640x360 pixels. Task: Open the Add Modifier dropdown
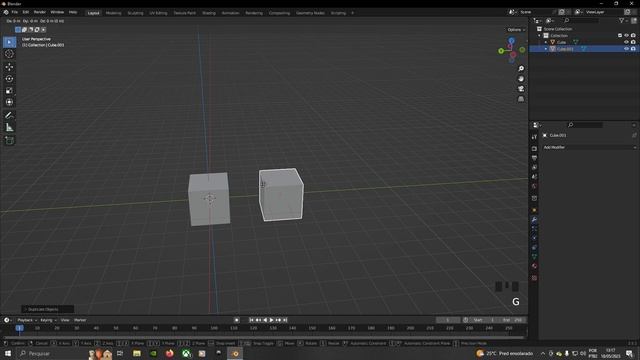pos(589,147)
